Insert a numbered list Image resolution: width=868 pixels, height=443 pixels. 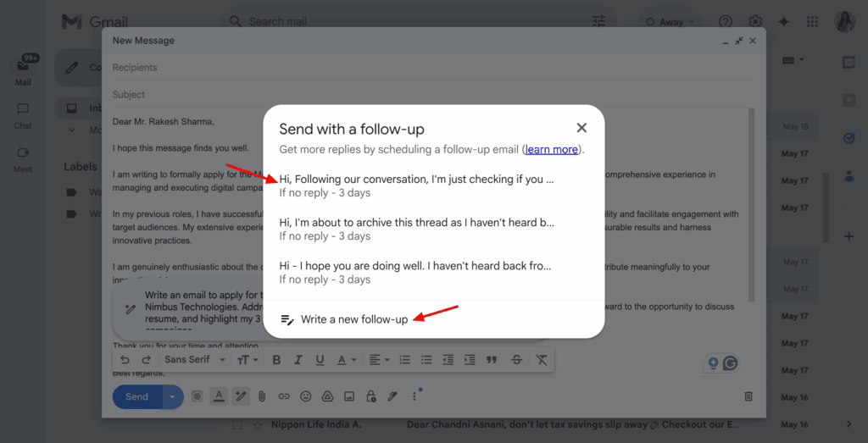(404, 360)
